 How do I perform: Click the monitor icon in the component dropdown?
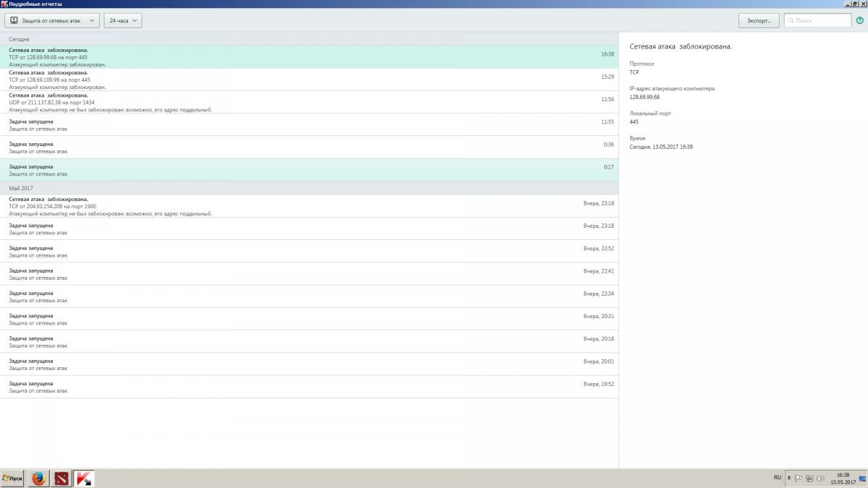14,21
